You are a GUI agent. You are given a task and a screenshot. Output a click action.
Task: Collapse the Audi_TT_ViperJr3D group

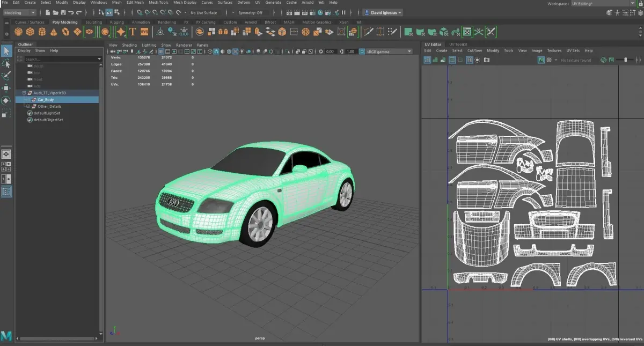click(x=24, y=93)
